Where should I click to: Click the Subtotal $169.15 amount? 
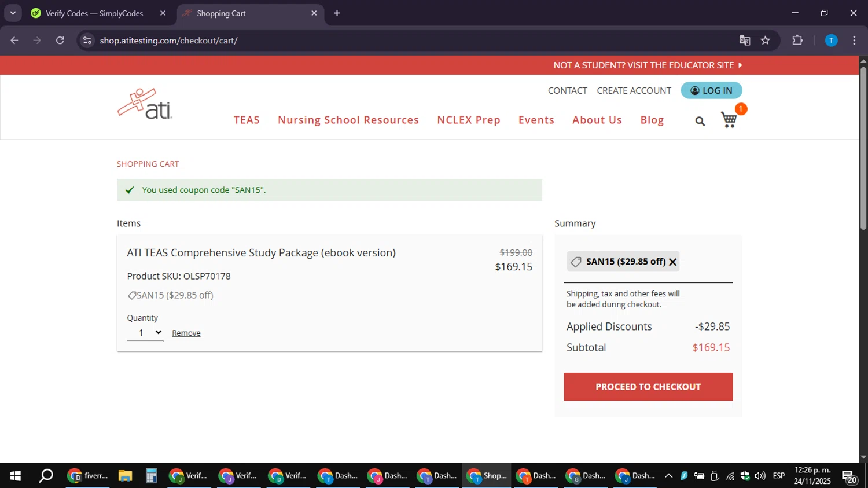(711, 347)
